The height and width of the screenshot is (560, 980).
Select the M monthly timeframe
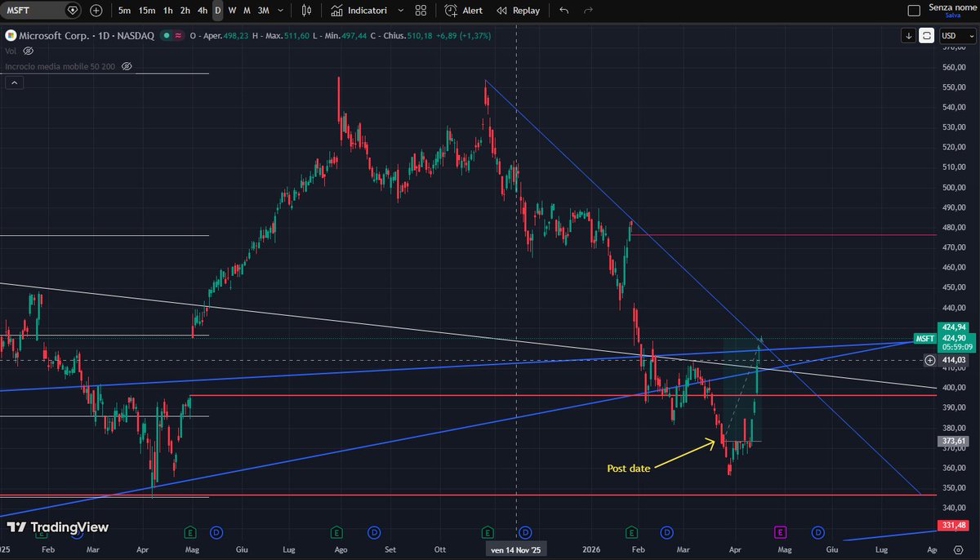[247, 11]
